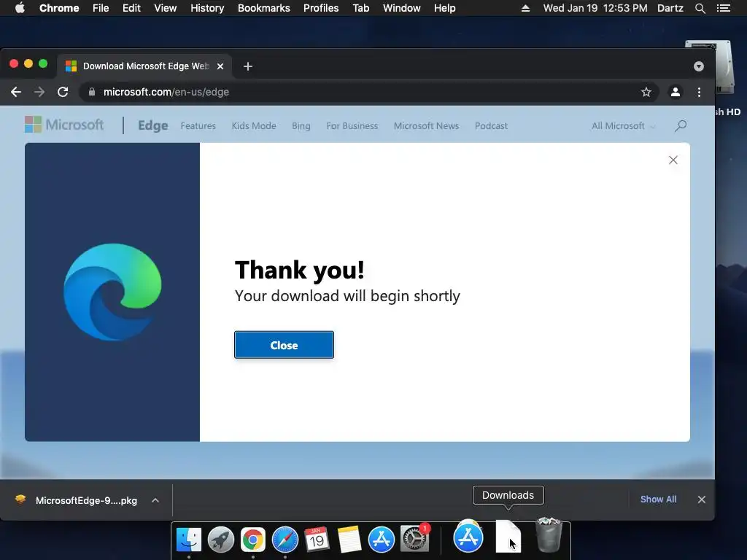The width and height of the screenshot is (747, 560).
Task: Click the Chrome back arrow
Action: click(16, 92)
